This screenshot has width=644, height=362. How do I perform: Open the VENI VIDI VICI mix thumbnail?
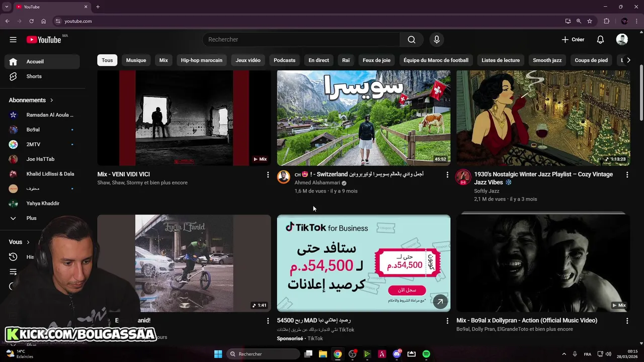coord(184,118)
